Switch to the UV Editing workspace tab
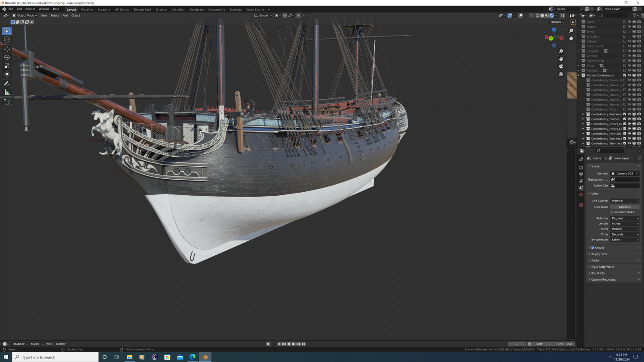Viewport: 644px width, 362px height. [121, 9]
